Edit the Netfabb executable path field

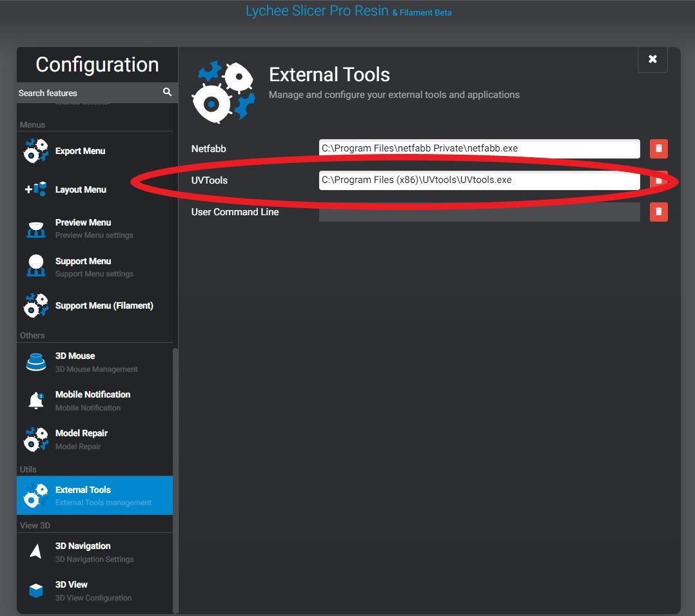[x=479, y=148]
